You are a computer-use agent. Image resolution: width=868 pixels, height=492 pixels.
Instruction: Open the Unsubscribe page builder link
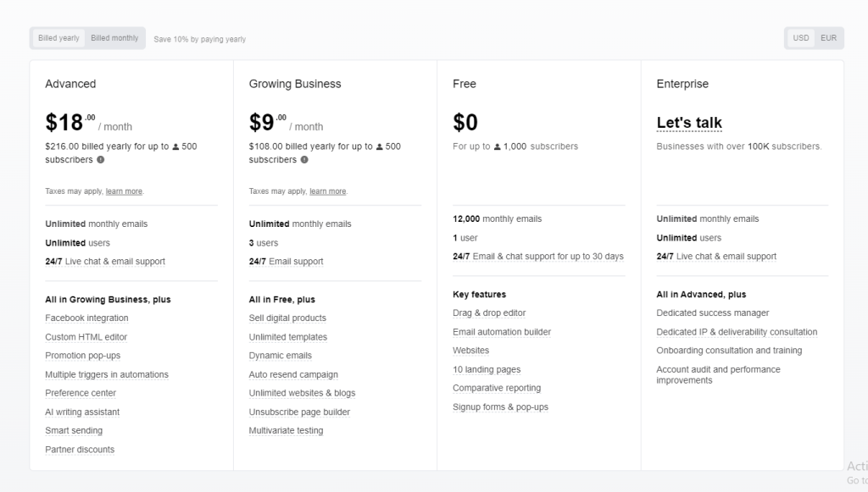299,412
